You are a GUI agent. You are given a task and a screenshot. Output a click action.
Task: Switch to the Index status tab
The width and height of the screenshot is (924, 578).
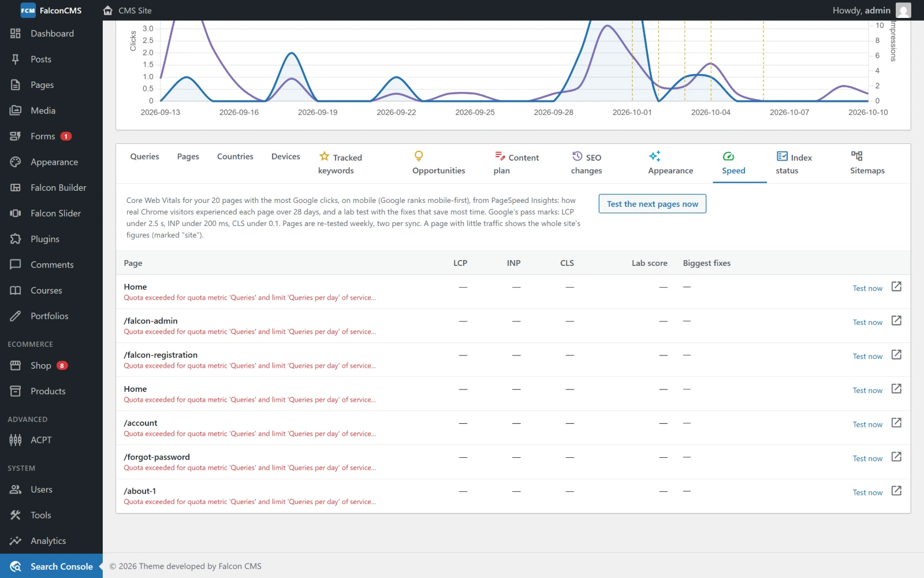coord(793,164)
